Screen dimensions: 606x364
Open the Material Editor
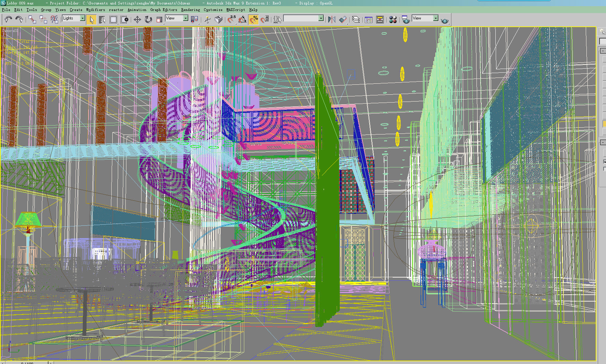(x=393, y=20)
